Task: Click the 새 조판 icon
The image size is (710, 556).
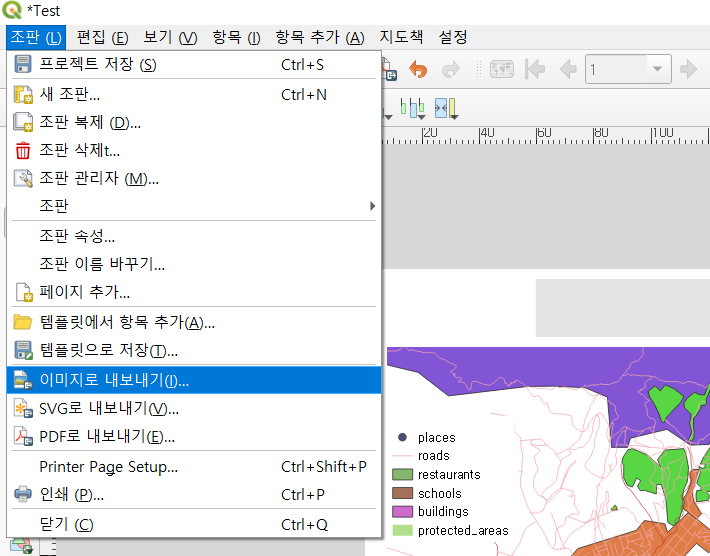Action: coord(23,95)
